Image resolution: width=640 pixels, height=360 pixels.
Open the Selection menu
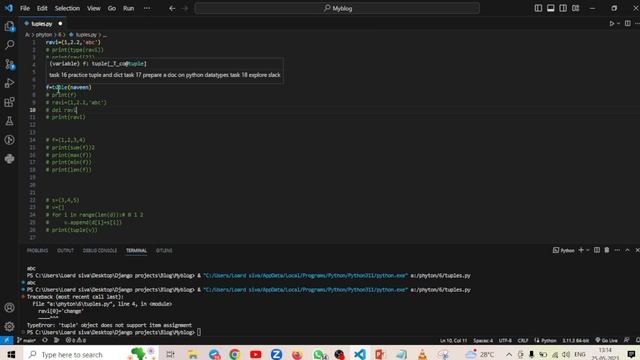pos(67,8)
